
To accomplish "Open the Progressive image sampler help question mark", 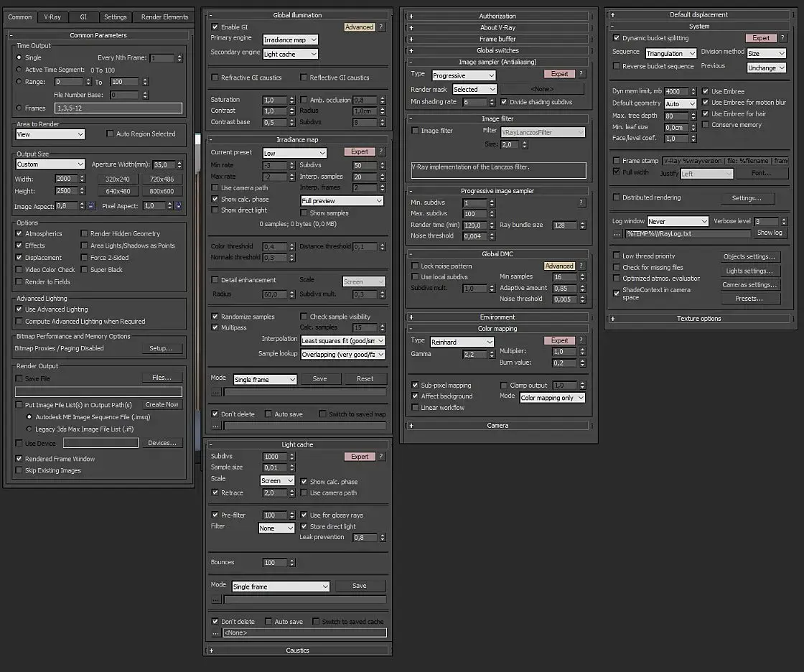I will pos(581,202).
